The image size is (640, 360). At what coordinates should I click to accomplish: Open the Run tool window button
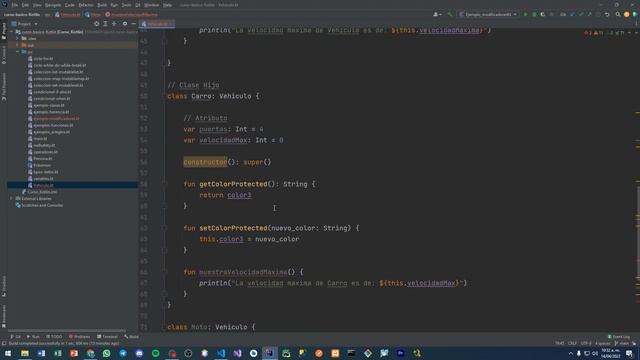pyautogui.click(x=33, y=337)
